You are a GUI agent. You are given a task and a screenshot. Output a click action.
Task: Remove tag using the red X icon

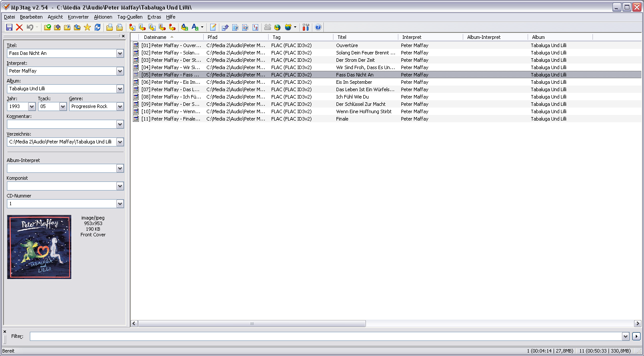19,27
